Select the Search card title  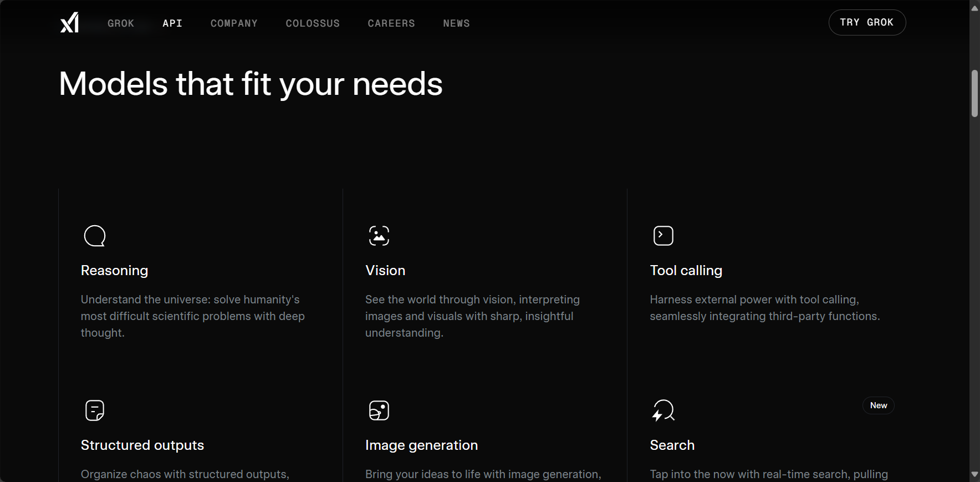tap(672, 445)
